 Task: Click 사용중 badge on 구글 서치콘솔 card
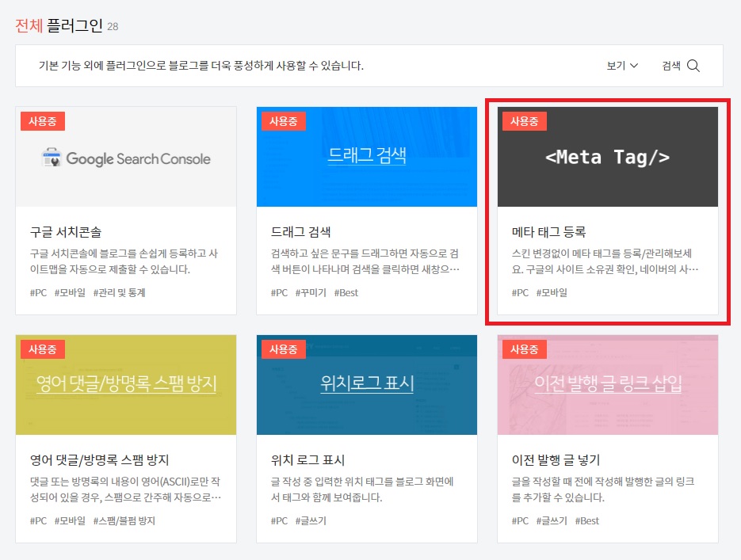[x=43, y=121]
